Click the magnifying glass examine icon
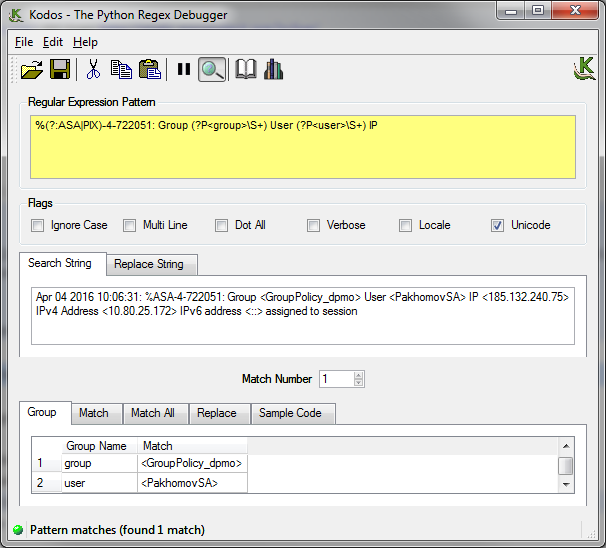Viewport: 606px width, 548px height. (212, 69)
